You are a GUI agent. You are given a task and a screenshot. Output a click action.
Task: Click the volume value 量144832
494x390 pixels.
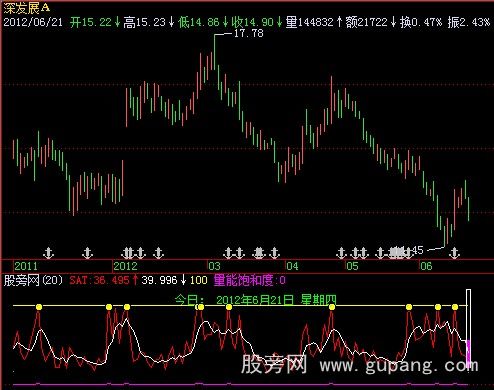(310, 22)
